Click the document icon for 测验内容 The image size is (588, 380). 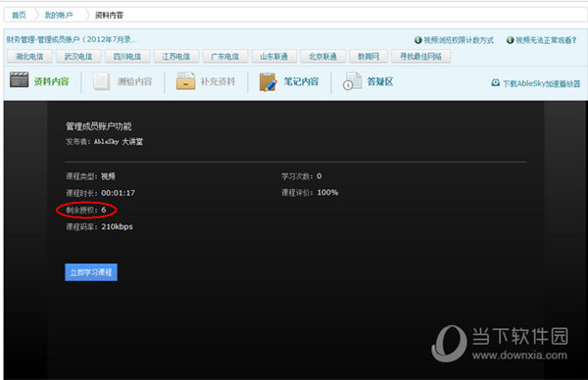tap(101, 81)
